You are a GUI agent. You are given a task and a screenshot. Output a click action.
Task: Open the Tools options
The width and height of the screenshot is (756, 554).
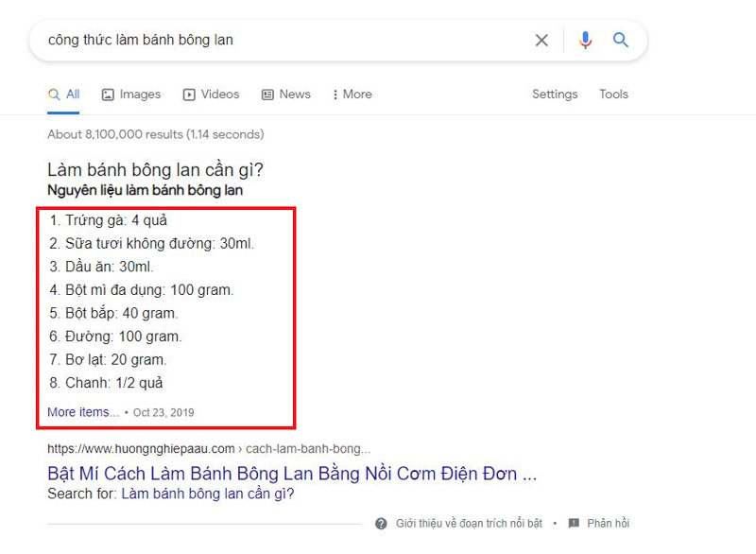pos(613,94)
